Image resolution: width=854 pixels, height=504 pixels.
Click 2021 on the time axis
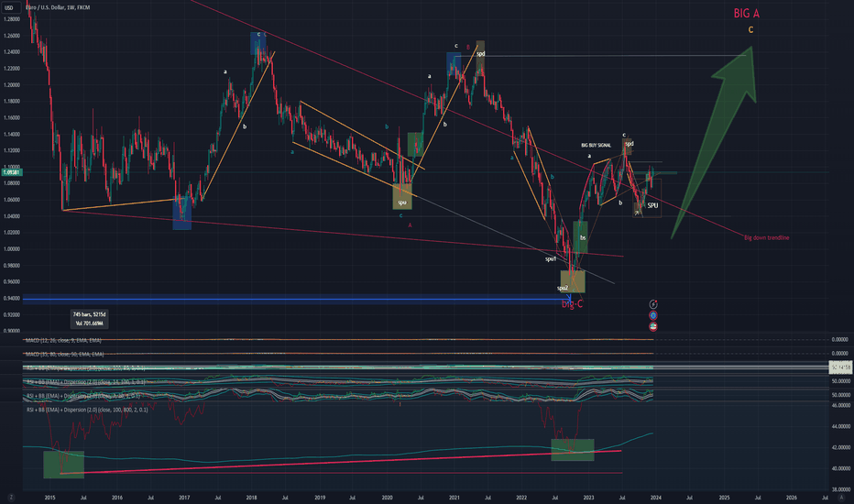tap(454, 498)
